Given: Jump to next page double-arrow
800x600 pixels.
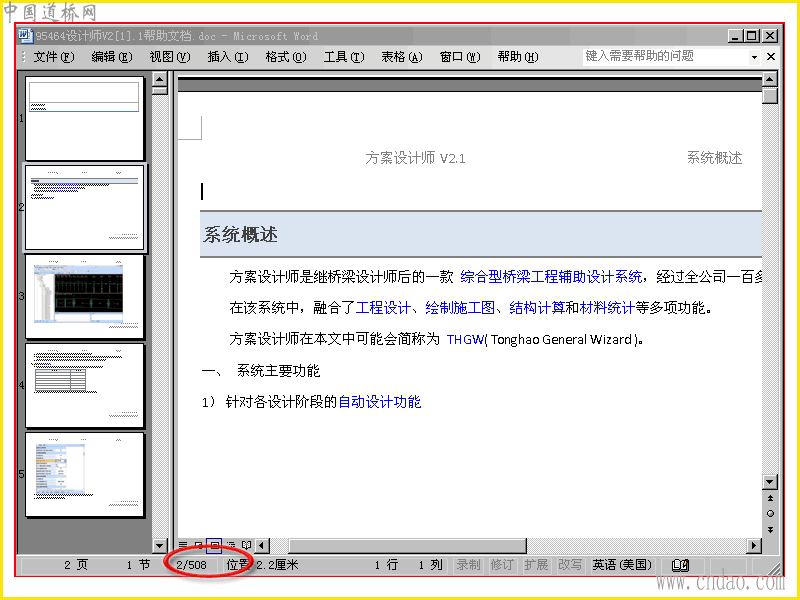Looking at the screenshot, I should click(770, 530).
